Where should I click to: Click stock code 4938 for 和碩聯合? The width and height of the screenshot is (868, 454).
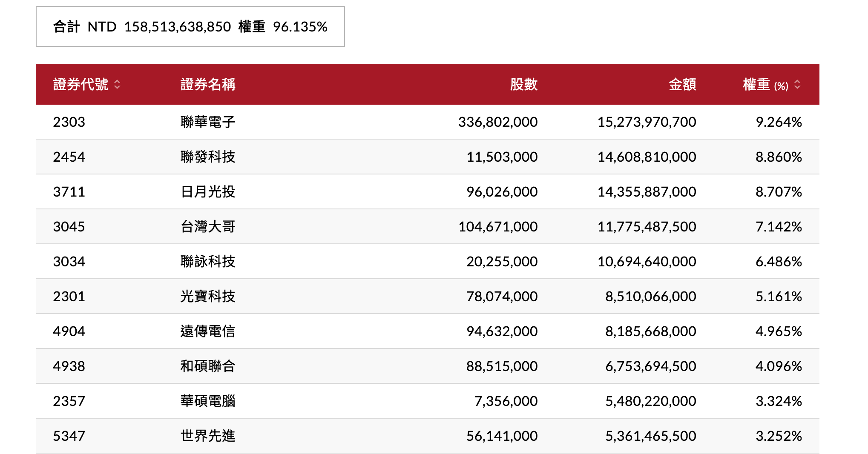[68, 366]
